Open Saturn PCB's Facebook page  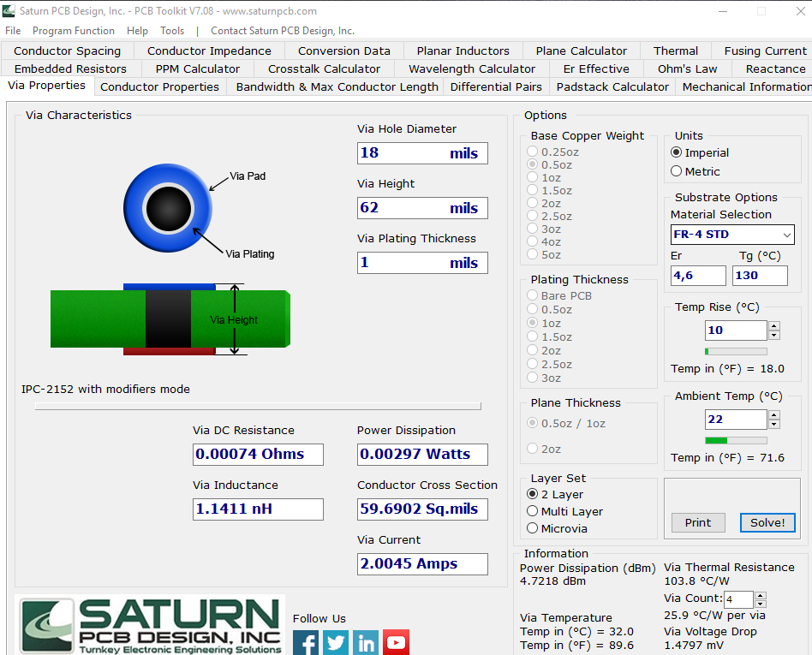point(306,642)
